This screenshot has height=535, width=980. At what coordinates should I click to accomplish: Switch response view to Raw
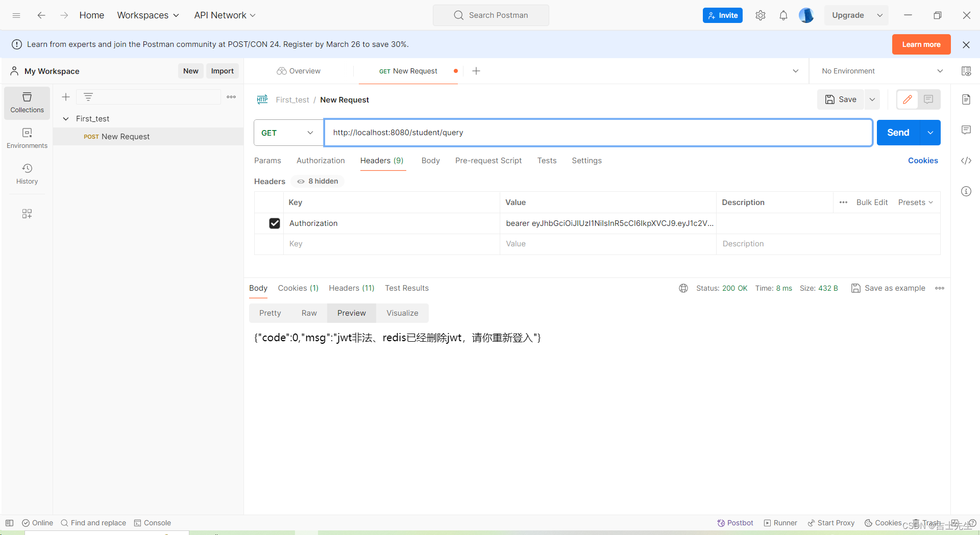pos(309,313)
